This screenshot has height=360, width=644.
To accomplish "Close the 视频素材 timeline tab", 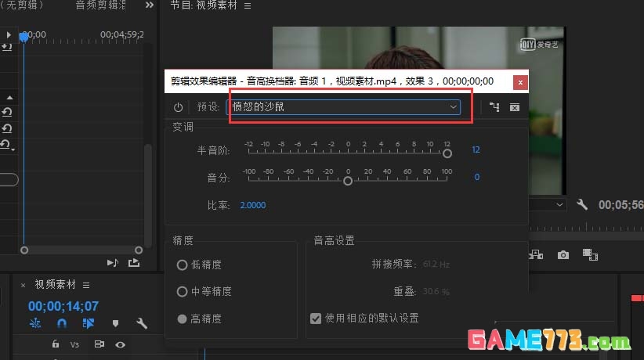I will (x=23, y=285).
